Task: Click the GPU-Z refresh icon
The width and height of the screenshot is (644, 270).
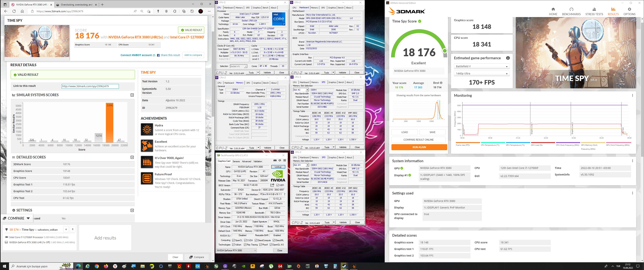Action: 280,160
